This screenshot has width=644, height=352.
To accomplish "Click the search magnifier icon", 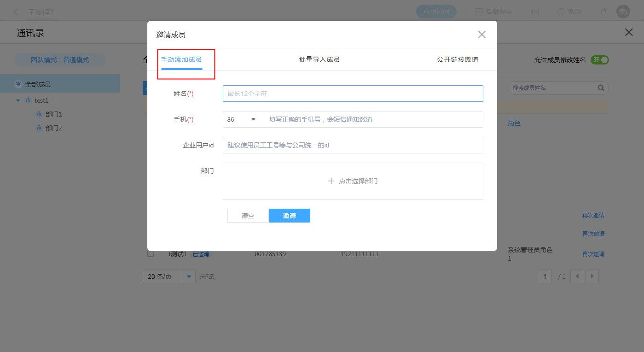I will coord(601,88).
